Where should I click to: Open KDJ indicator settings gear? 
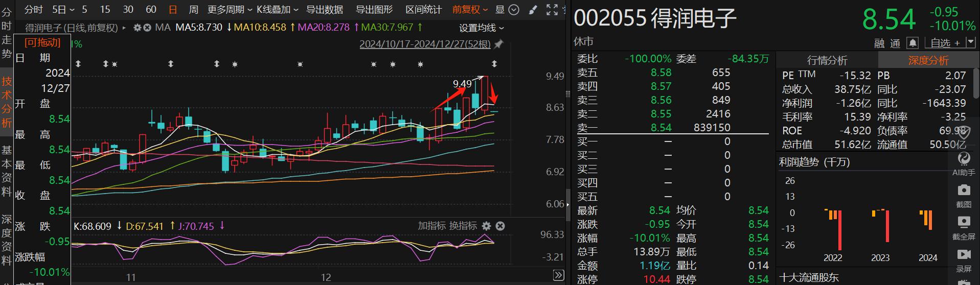click(486, 226)
